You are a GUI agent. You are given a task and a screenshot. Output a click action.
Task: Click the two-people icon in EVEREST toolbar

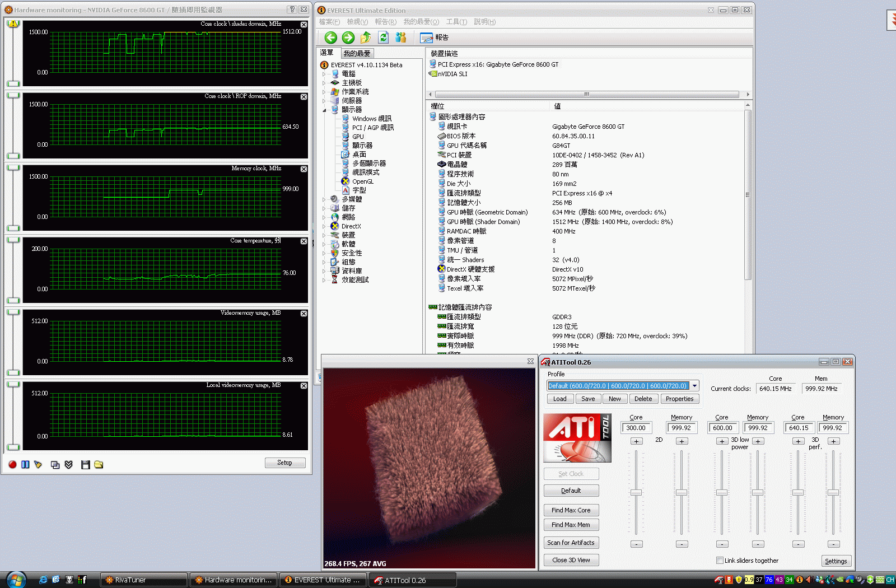coord(400,38)
